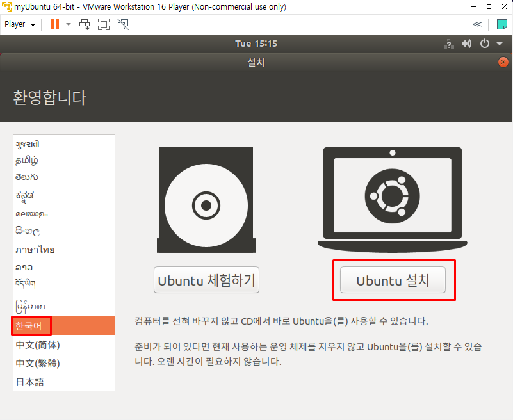Expand the system menu arrow
The height and width of the screenshot is (420, 513).
500,44
